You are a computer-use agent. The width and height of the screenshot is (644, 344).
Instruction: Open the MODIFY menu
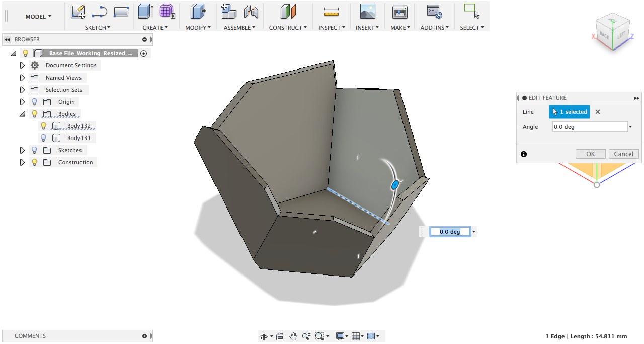click(198, 28)
